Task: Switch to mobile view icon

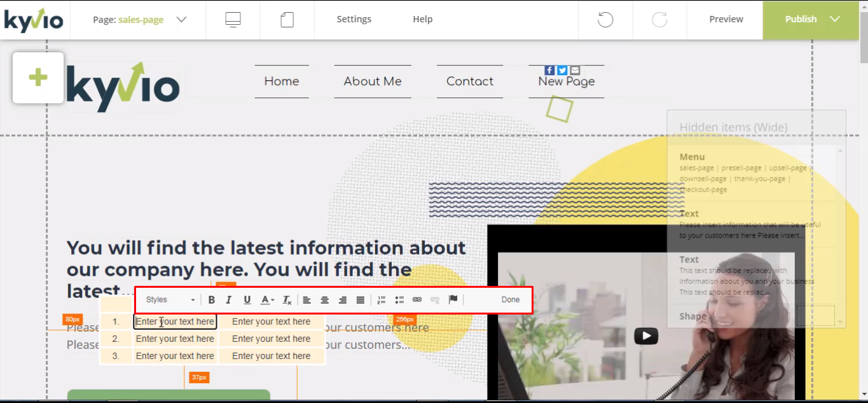Action: pyautogui.click(x=287, y=20)
